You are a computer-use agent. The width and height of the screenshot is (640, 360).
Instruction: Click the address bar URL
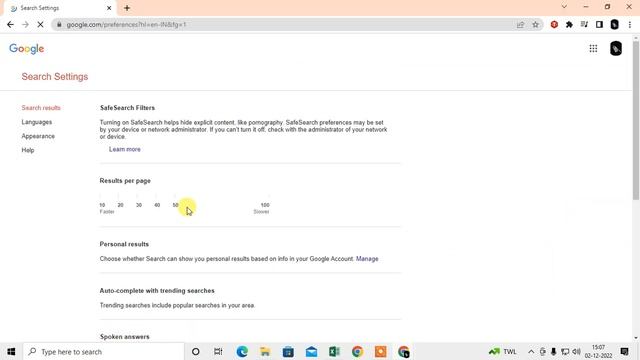click(x=126, y=24)
